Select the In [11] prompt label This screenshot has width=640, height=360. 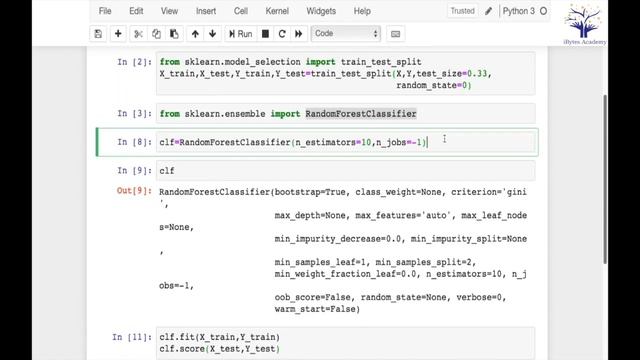pos(132,337)
